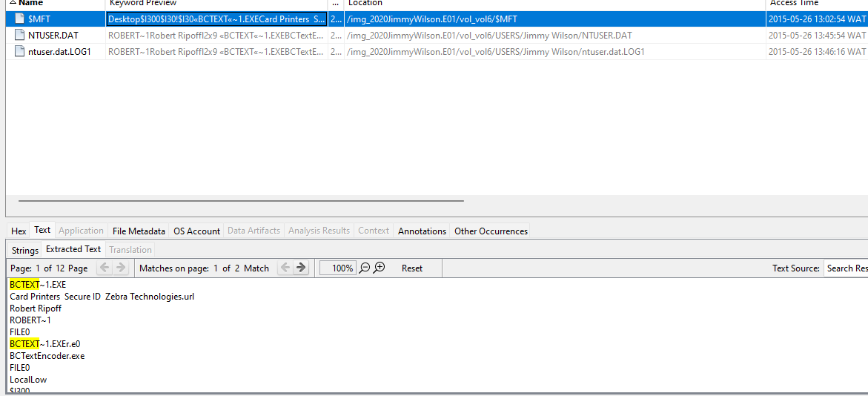Screen dimensions: 868x396
Task: Click the zoom out magnifier icon
Action: coord(365,268)
